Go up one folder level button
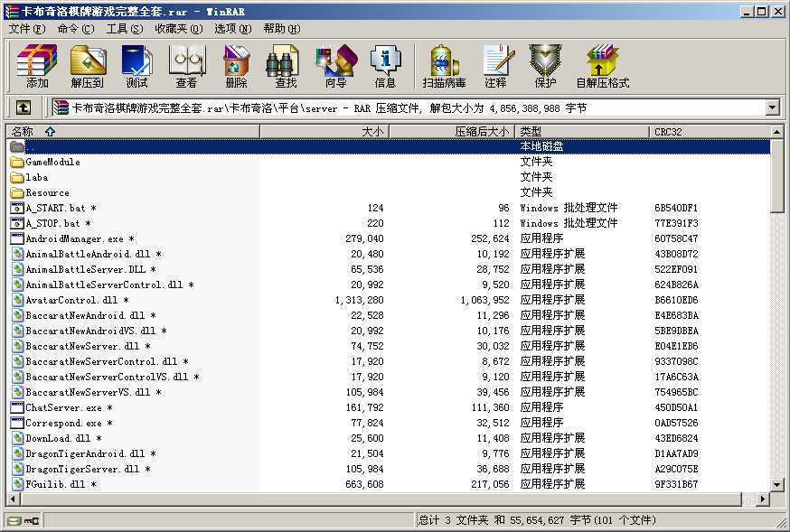 tap(24, 107)
